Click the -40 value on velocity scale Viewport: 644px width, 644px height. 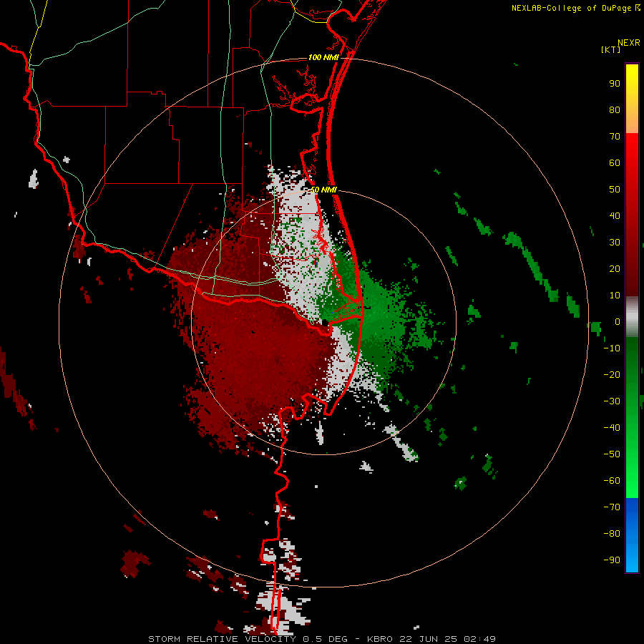(x=612, y=428)
